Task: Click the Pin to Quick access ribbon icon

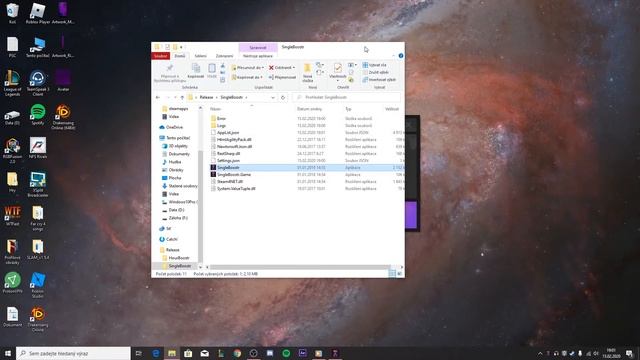Action: (x=170, y=68)
